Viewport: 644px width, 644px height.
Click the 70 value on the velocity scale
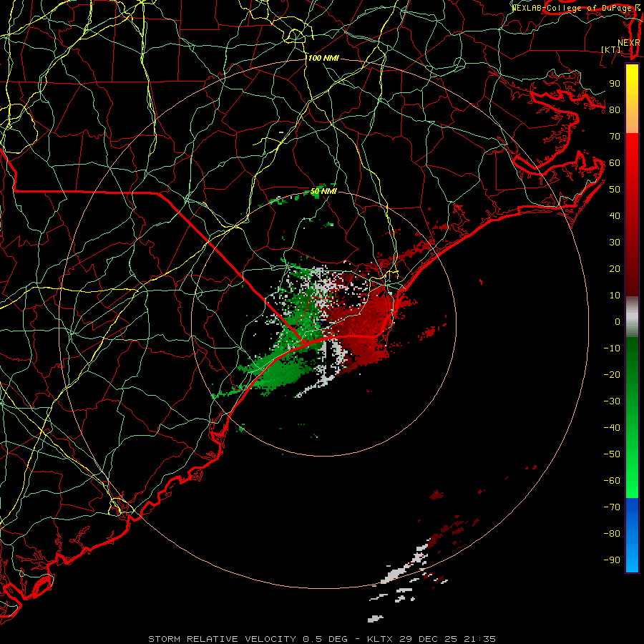tap(615, 137)
